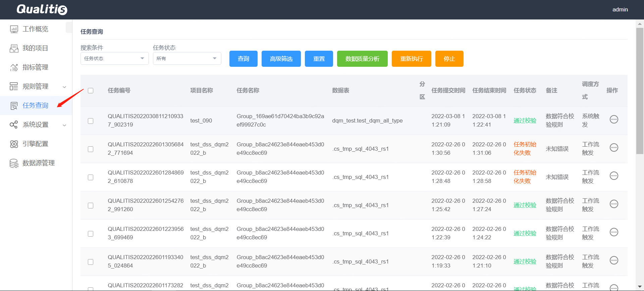The height and width of the screenshot is (291, 644).
Task: Select the checkbox for task ending 991260
Action: [x=91, y=205]
